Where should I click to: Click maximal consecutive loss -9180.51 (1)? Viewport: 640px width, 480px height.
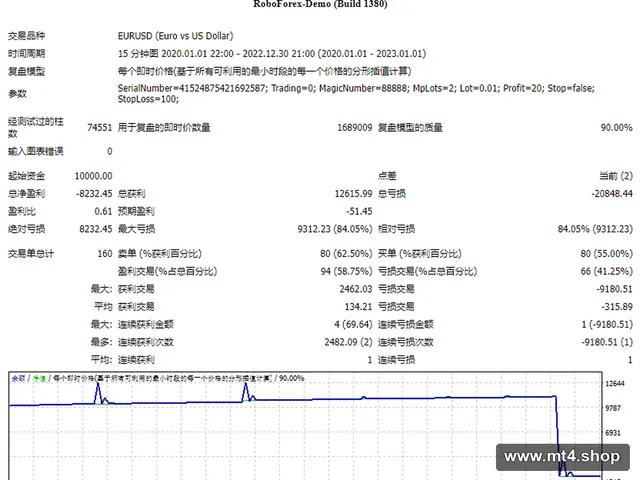click(607, 342)
